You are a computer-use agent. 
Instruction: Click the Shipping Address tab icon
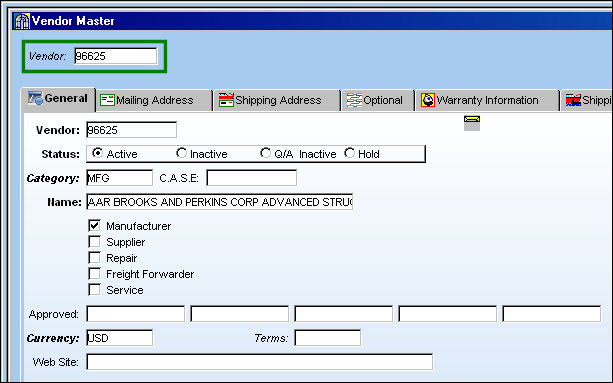tap(226, 100)
